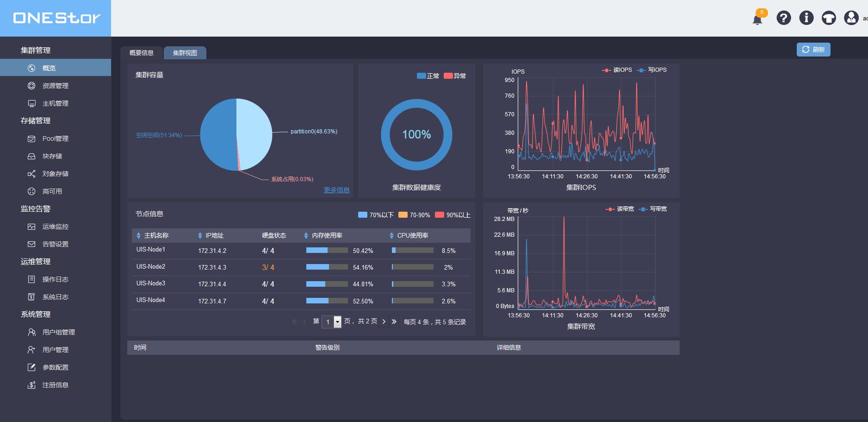Click the 系统日志 sidebar icon
Viewport: 868px width, 422px height.
tap(31, 297)
